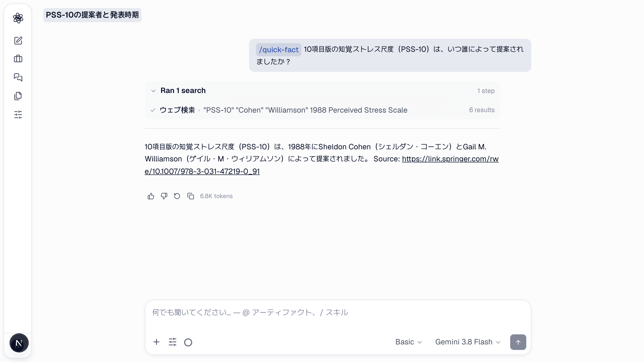Copy the response with the copy icon
Screen dimensions: 644x362
[190, 196]
